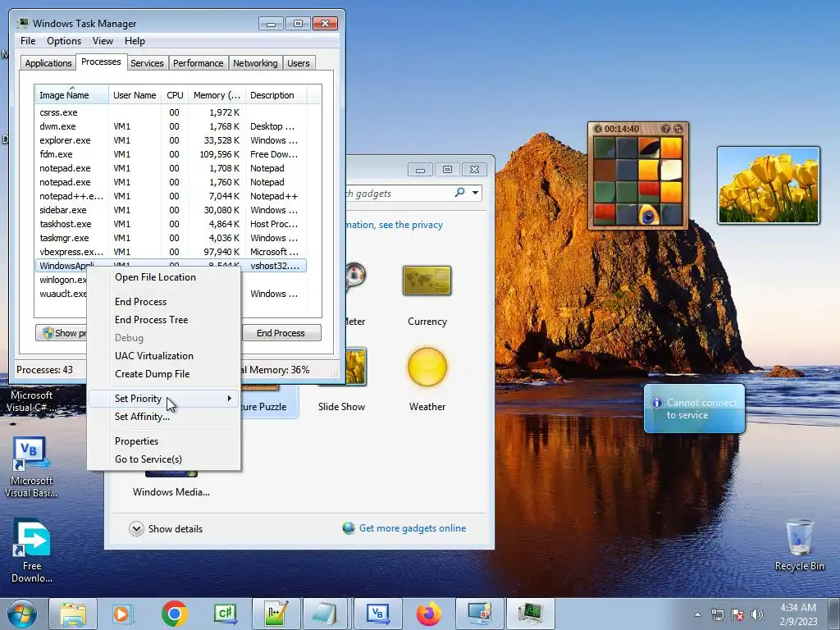The height and width of the screenshot is (630, 840).
Task: Click the Picture Puzzle solve/shuffle icon
Action: (678, 129)
